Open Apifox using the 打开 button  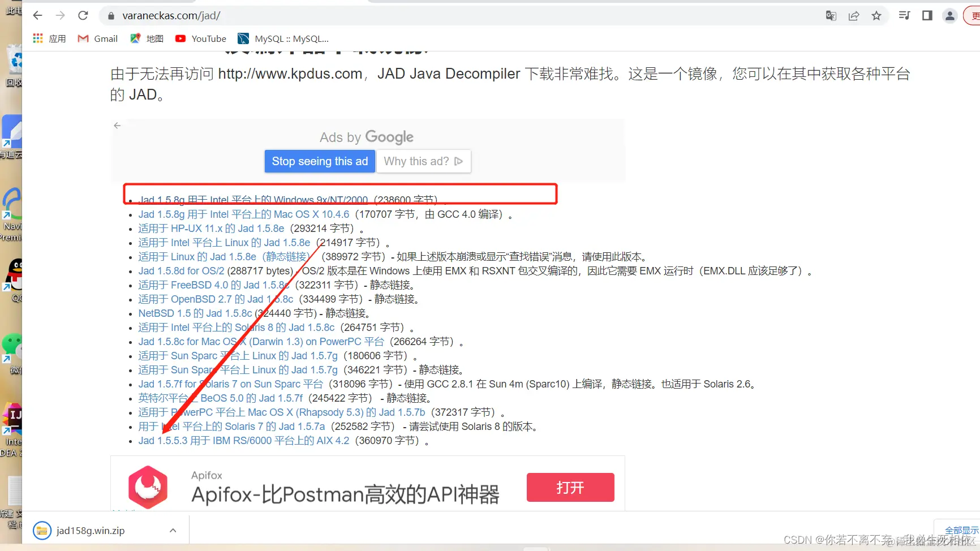[x=570, y=487]
